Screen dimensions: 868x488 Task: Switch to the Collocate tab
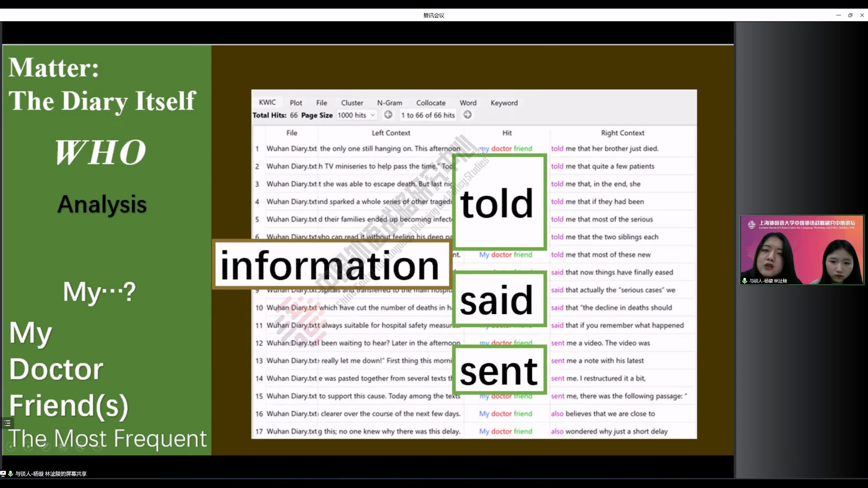tap(430, 103)
